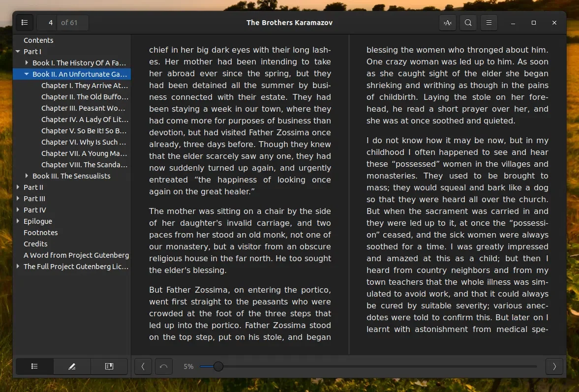The image size is (579, 392).
Task: Open the main hamburger menu
Action: click(489, 23)
